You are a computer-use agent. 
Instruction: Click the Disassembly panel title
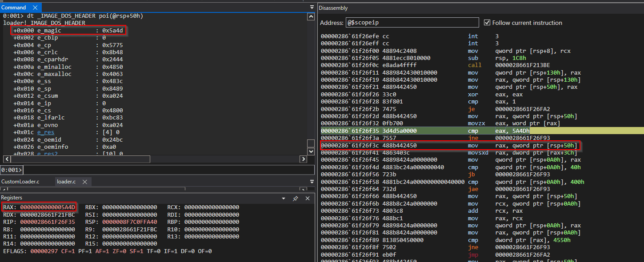click(333, 8)
